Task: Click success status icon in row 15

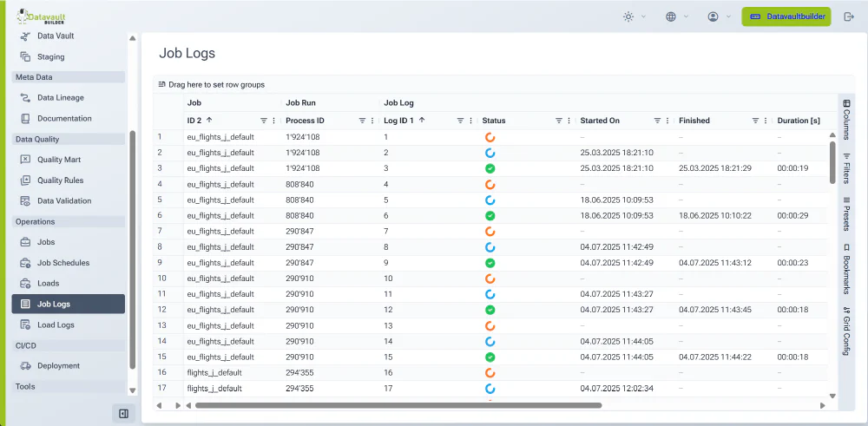Action: [x=490, y=357]
